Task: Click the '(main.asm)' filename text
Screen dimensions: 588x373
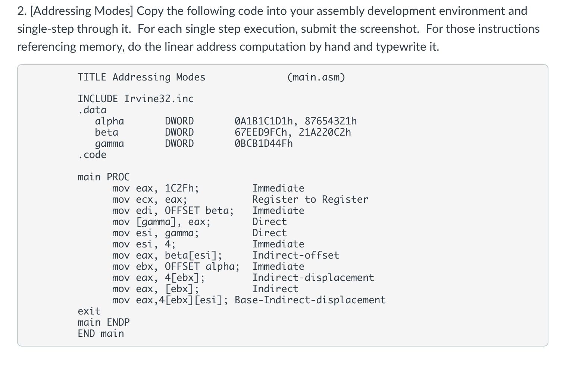Action: pyautogui.click(x=316, y=77)
